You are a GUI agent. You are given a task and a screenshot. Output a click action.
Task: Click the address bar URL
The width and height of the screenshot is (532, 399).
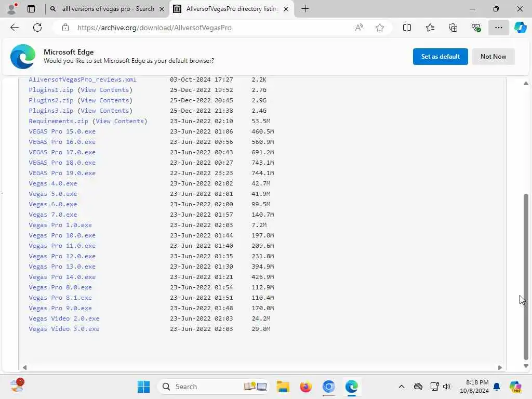pos(154,28)
